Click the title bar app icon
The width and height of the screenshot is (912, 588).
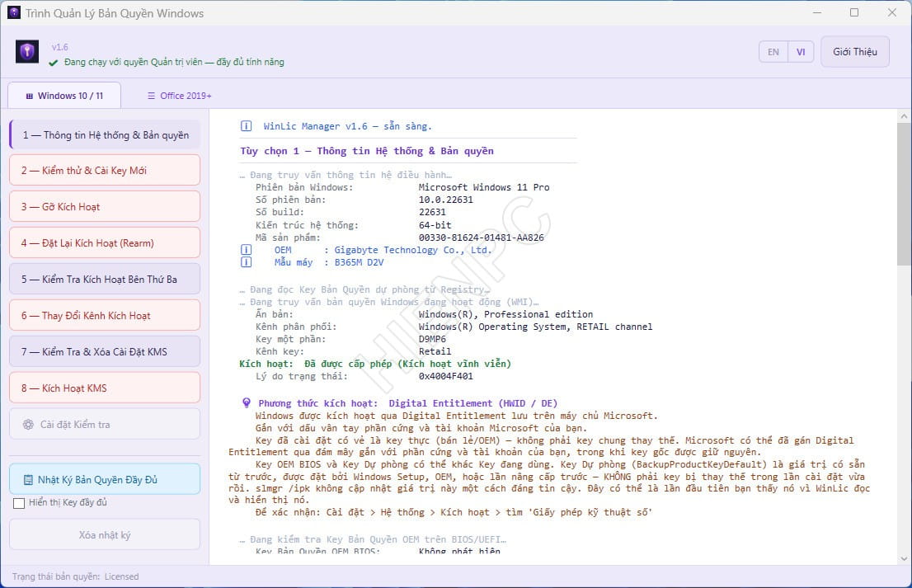14,13
